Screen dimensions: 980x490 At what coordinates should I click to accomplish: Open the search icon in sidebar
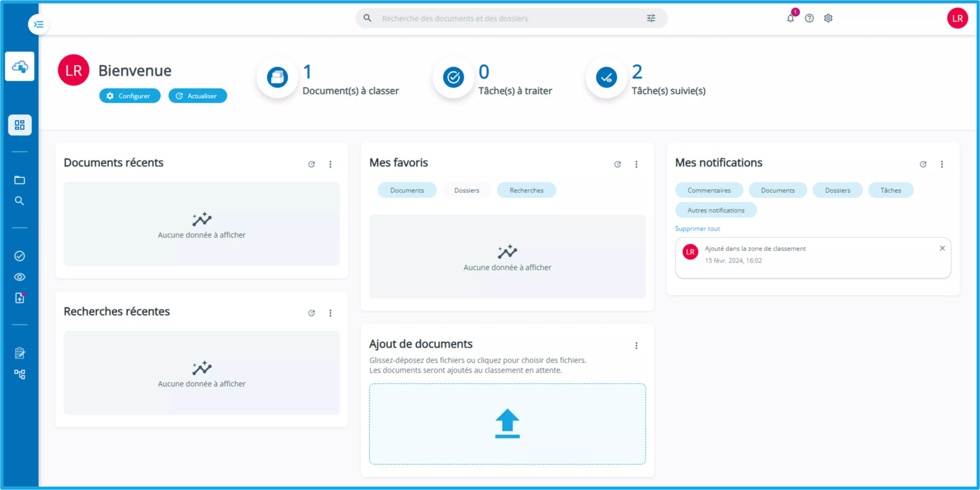pyautogui.click(x=20, y=201)
